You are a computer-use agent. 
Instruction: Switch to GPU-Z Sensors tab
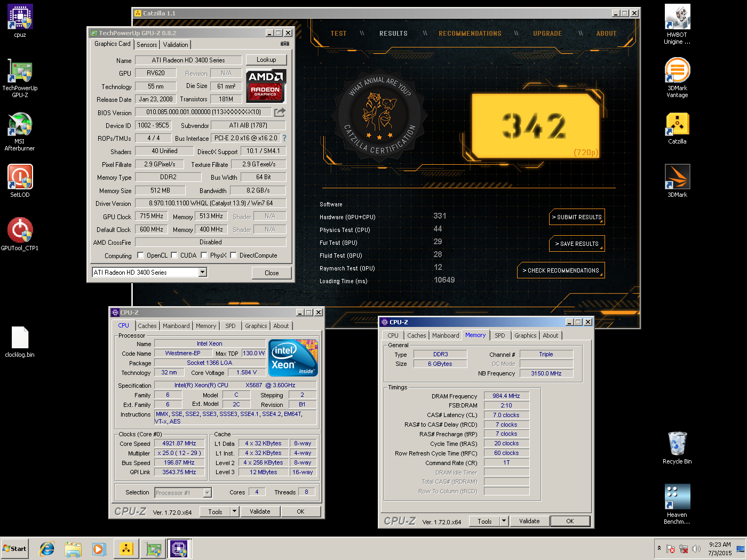(x=147, y=45)
